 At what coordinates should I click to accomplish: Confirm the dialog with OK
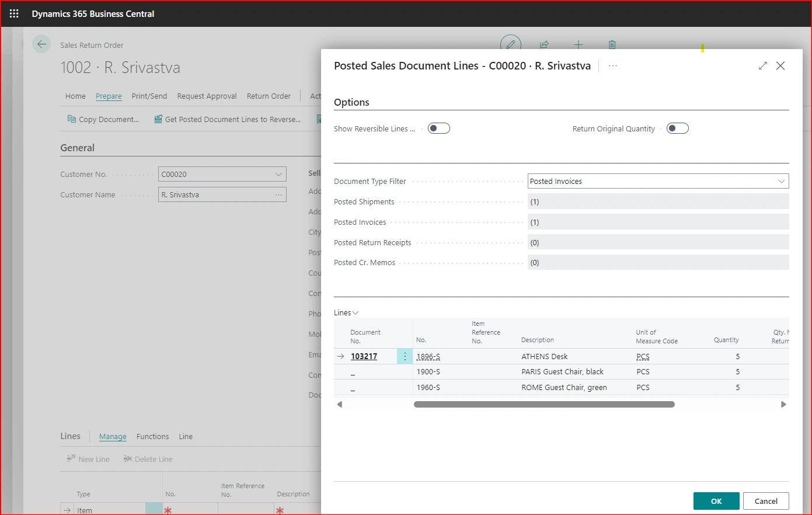click(x=716, y=501)
